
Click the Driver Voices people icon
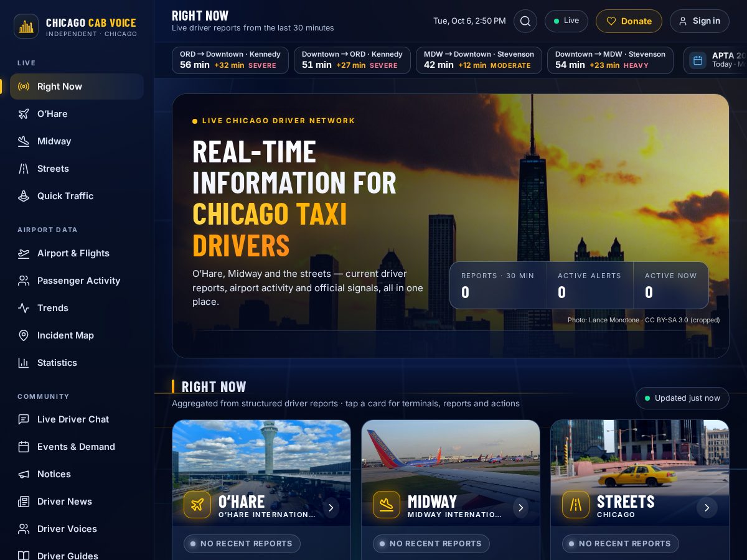pos(24,529)
